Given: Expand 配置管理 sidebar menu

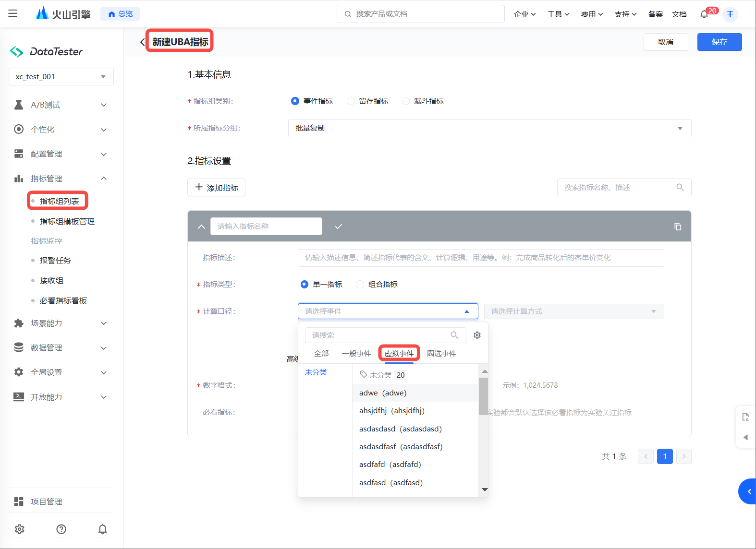Looking at the screenshot, I should 61,154.
